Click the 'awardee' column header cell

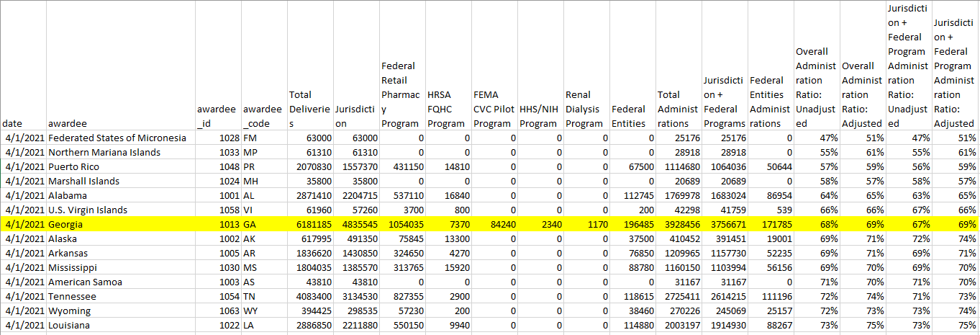coord(120,66)
